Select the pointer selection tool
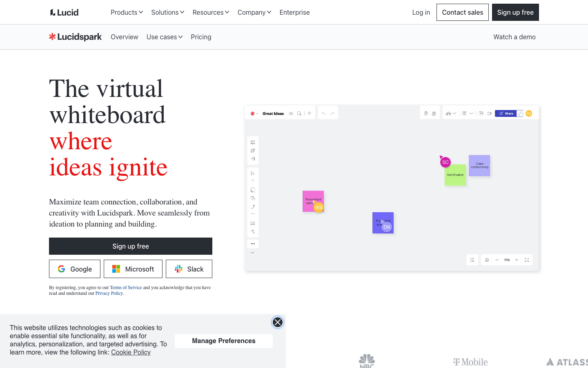The width and height of the screenshot is (588, 368). 253,173
